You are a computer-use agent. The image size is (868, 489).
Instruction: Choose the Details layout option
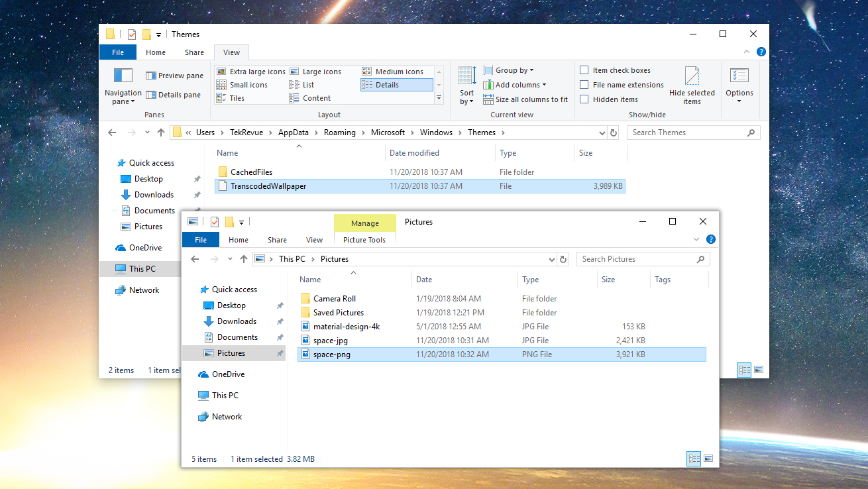(x=396, y=85)
